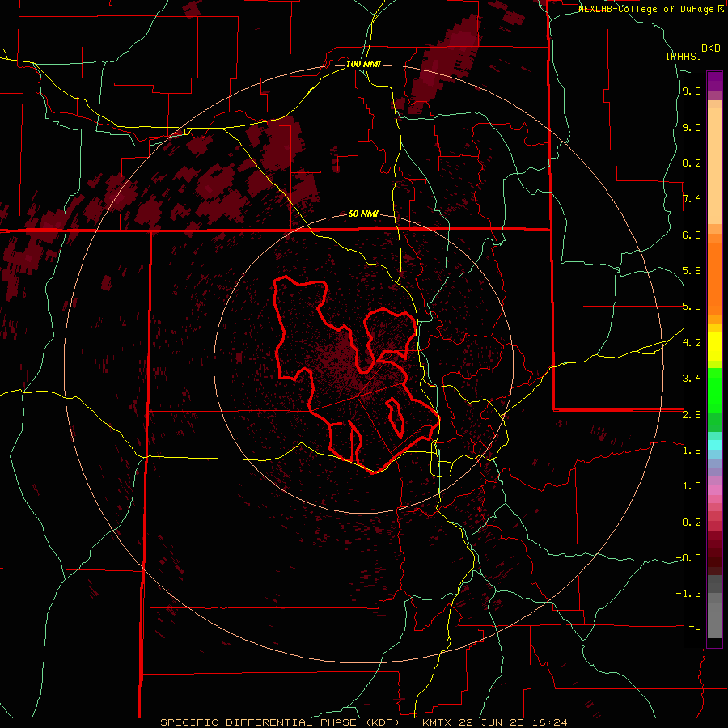
Task: Click the pink band of the color bar
Action: [714, 490]
